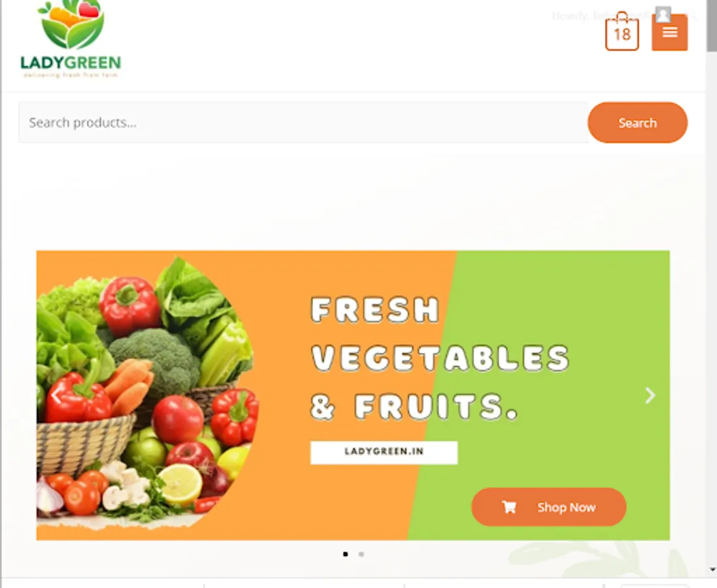The image size is (717, 588).
Task: Click the Fresh Vegetables & Fruits headline
Action: 439,357
